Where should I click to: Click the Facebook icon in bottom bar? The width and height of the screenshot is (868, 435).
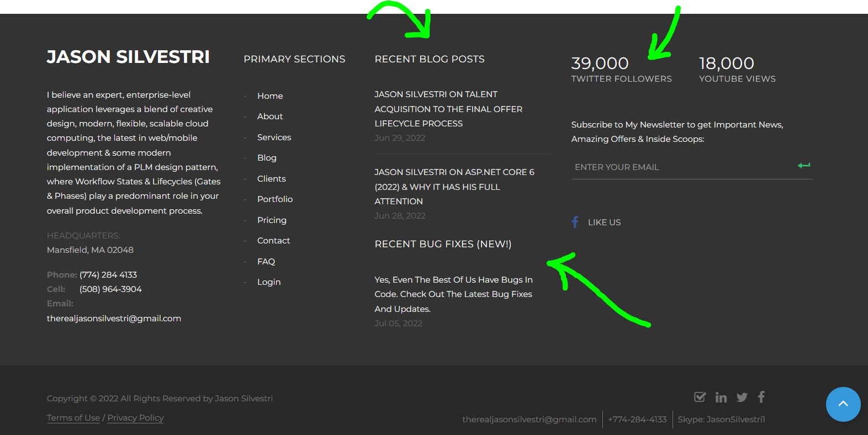pos(761,397)
